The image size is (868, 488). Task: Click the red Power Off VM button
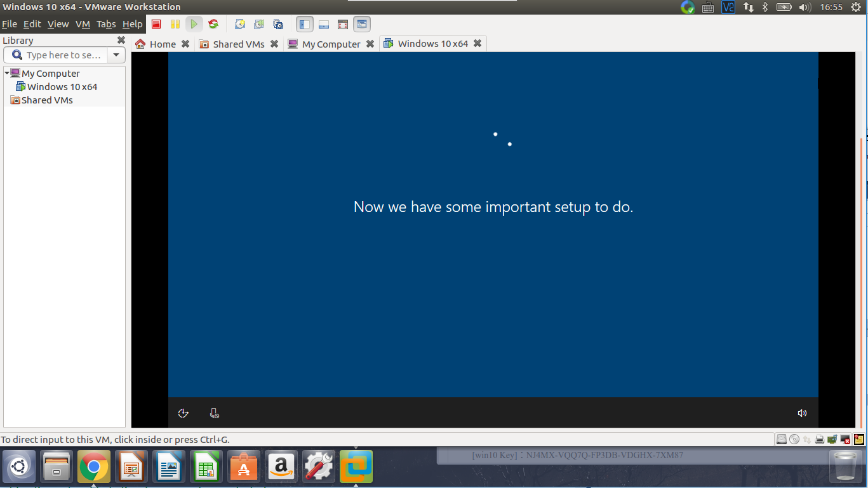point(156,25)
